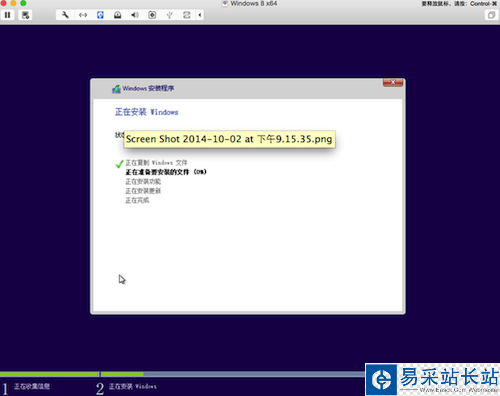Close the Windows 安装程序 dialog with the red X
The height and width of the screenshot is (396, 500).
click(393, 82)
